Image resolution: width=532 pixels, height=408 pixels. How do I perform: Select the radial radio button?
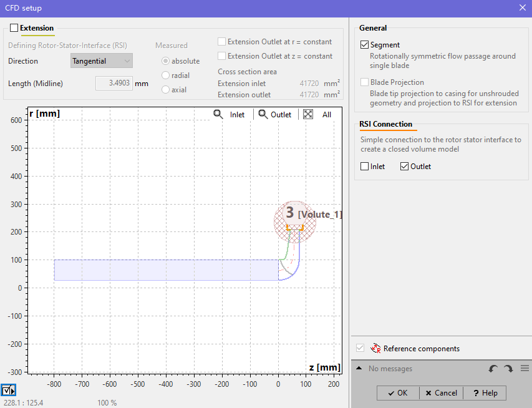tap(165, 75)
